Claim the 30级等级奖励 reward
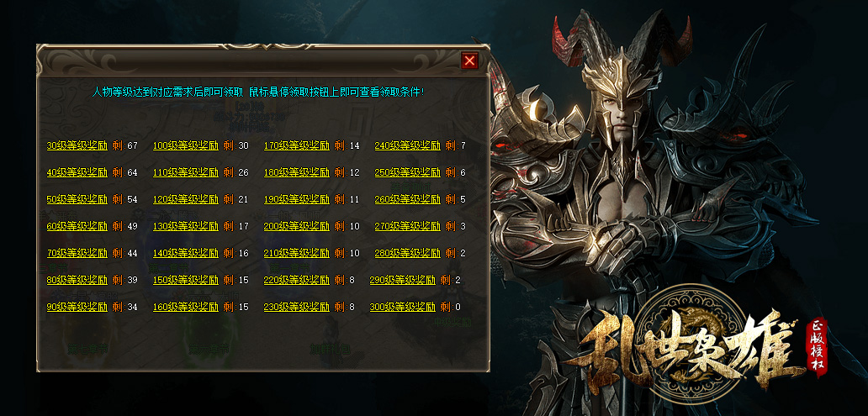Image resolution: width=868 pixels, height=416 pixels. (x=77, y=146)
